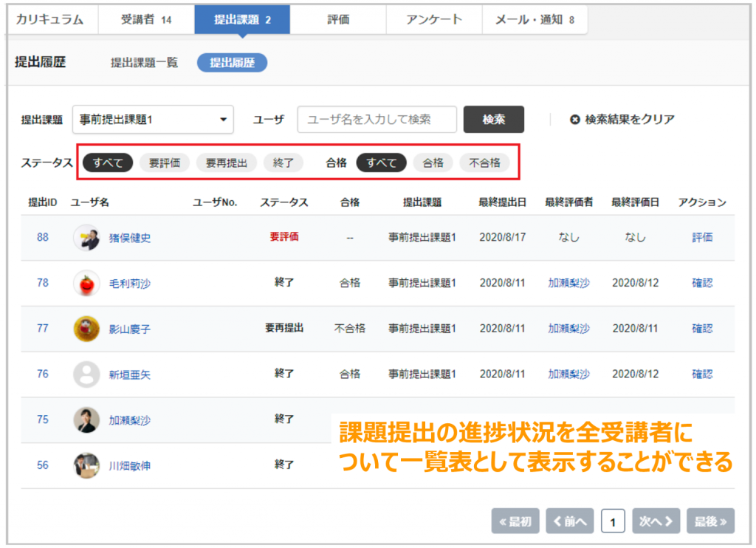Image resolution: width=756 pixels, height=548 pixels.
Task: Click 新垣亜矢's default gray avatar
Action: (x=86, y=374)
